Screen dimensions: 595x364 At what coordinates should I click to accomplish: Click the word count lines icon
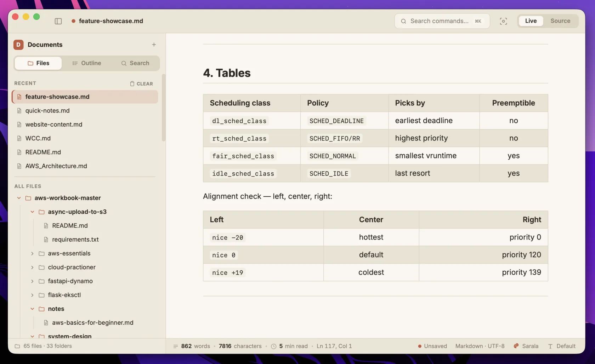click(x=175, y=346)
